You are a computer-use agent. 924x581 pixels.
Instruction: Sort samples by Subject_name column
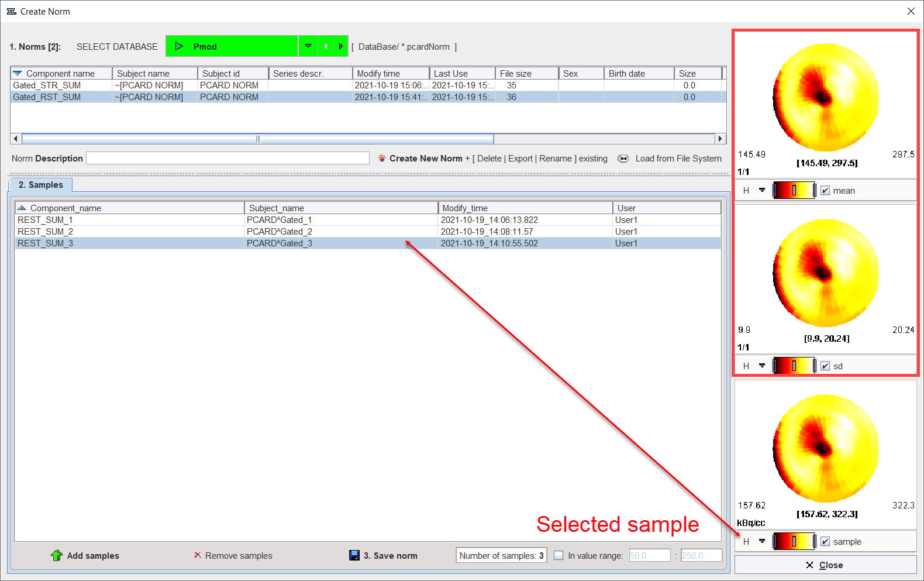click(341, 208)
